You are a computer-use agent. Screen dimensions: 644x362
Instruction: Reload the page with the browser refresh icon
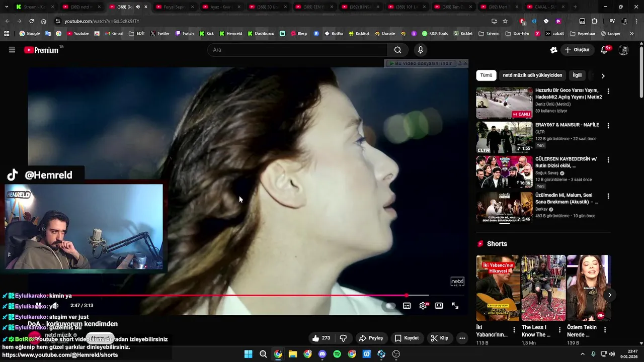tap(31, 21)
